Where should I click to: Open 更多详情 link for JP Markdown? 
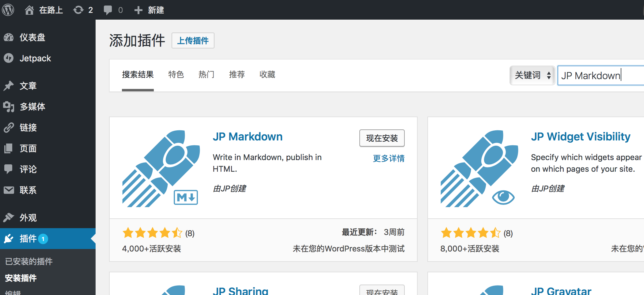coord(388,158)
